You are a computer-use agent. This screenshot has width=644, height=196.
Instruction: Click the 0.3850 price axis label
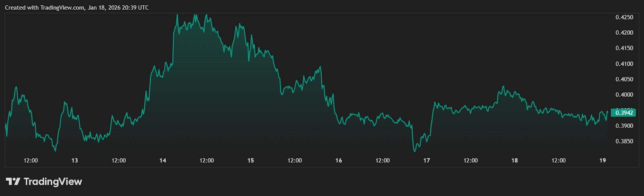[x=624, y=142]
